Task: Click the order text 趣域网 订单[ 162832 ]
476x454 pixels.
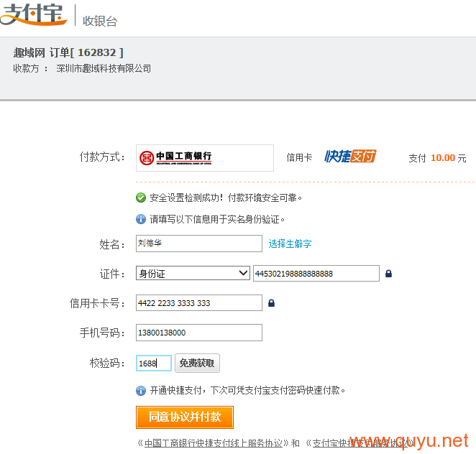Action: click(x=68, y=52)
